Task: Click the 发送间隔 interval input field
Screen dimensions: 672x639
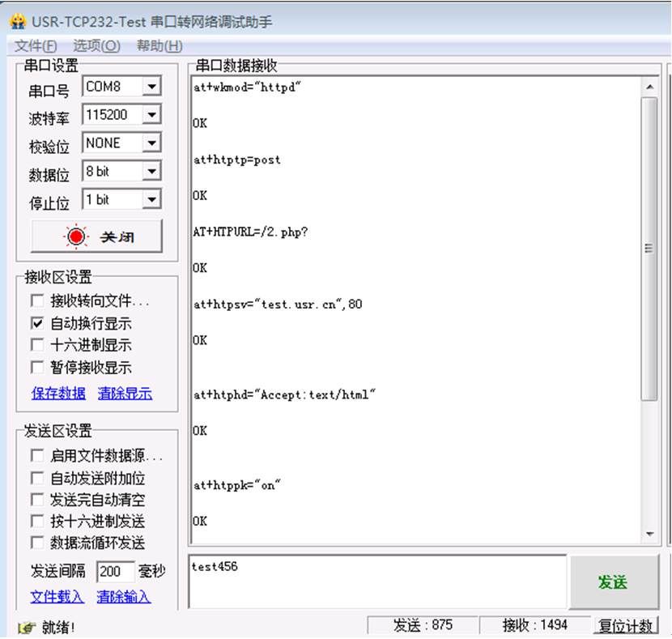Action: click(115, 572)
